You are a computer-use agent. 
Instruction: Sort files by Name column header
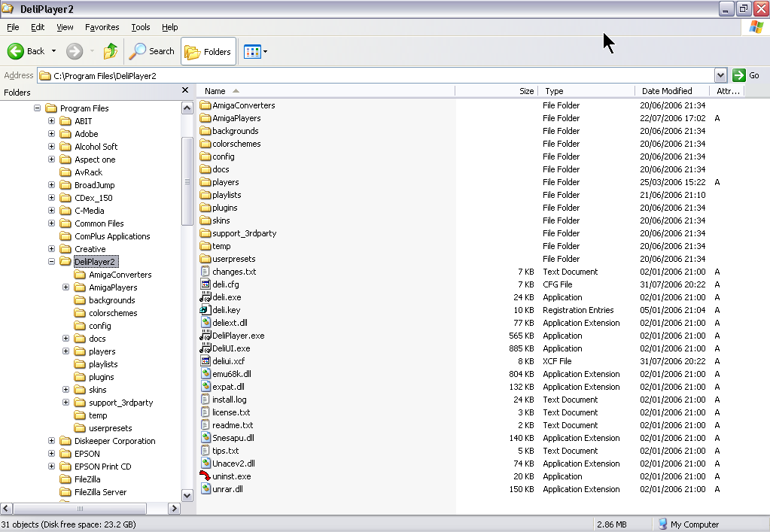326,91
